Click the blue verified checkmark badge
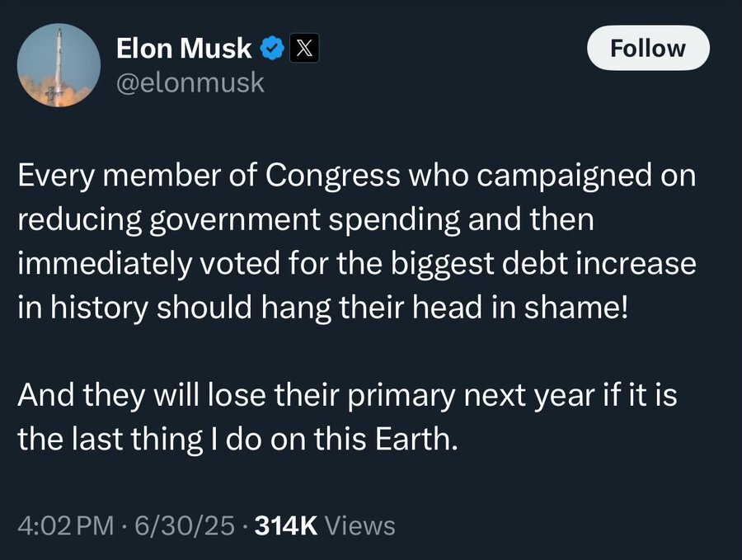 point(272,49)
